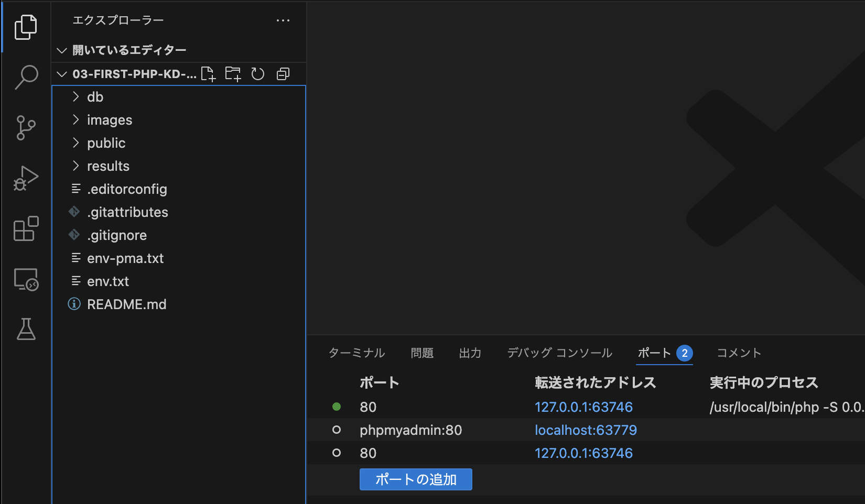865x504 pixels.
Task: Open the Source Control view
Action: (x=26, y=127)
